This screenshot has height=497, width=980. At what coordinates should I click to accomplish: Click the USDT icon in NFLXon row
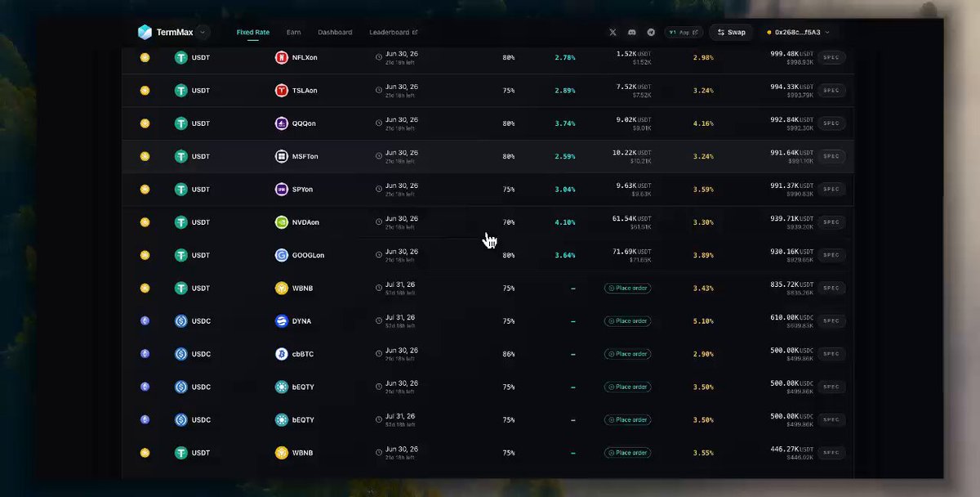(x=181, y=58)
